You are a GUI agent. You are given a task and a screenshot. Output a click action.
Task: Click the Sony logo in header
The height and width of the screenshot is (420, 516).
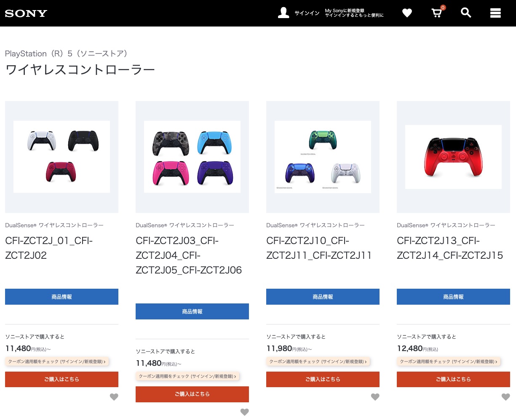pos(26,13)
